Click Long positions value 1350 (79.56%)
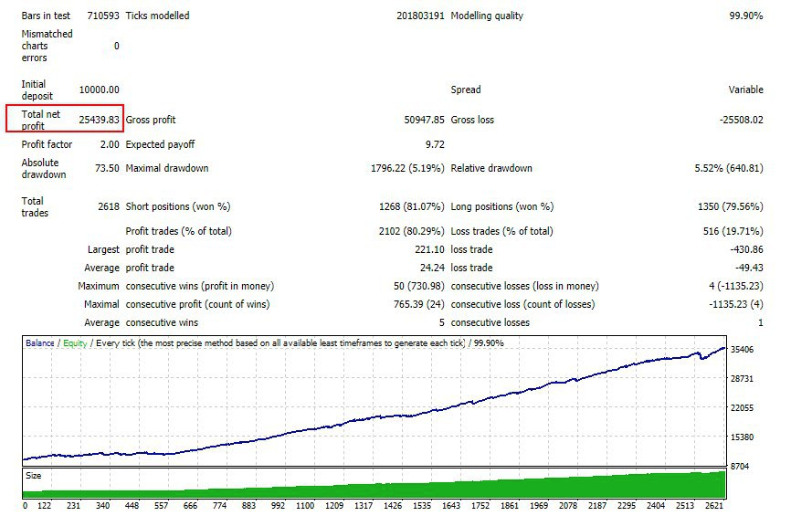The image size is (812, 516). click(x=730, y=206)
